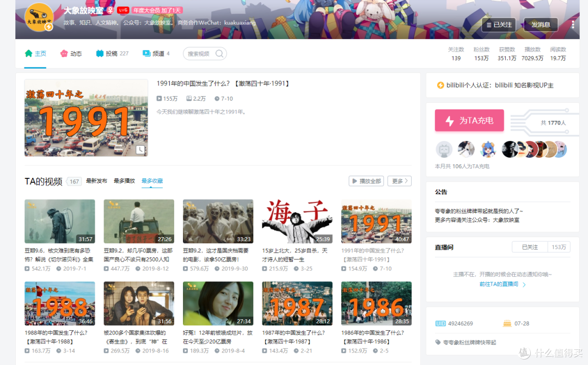Open the title 好冤！12年前被喷成烂片

point(217,337)
